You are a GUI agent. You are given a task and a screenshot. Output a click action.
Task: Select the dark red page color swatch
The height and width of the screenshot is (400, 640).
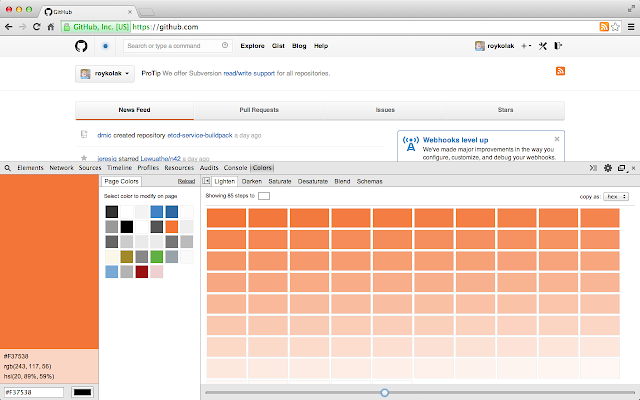tap(142, 272)
